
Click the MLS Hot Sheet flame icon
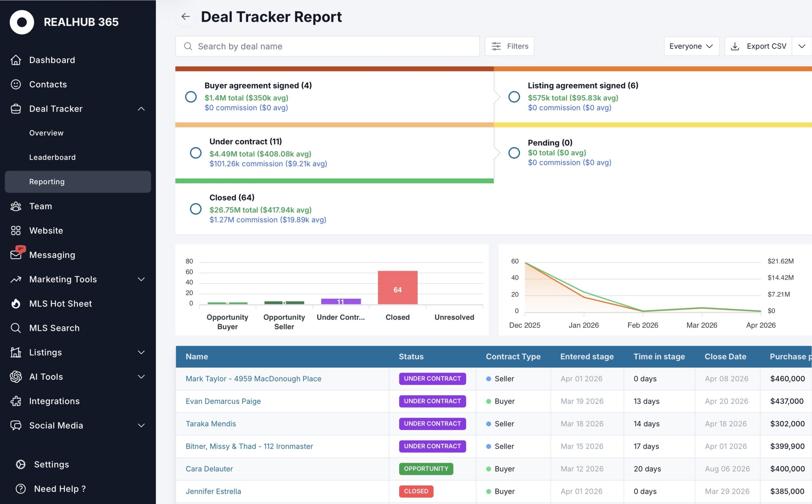coord(16,304)
